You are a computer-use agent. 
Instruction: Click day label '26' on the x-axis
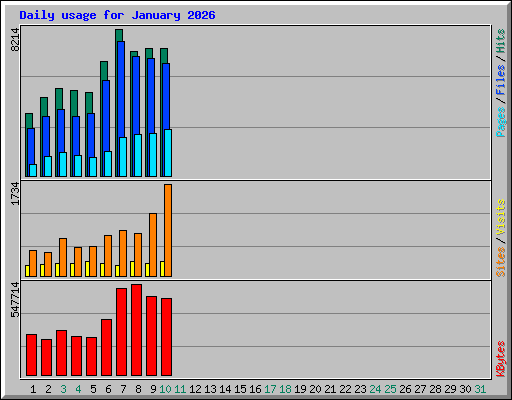coord(405,389)
